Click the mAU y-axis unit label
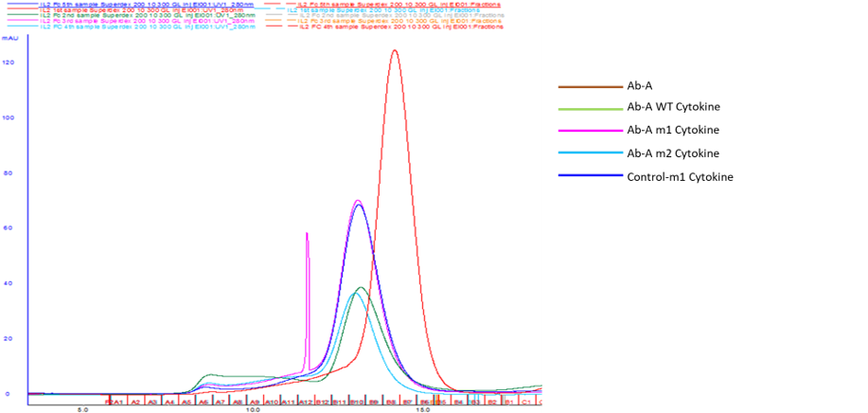 click(12, 41)
